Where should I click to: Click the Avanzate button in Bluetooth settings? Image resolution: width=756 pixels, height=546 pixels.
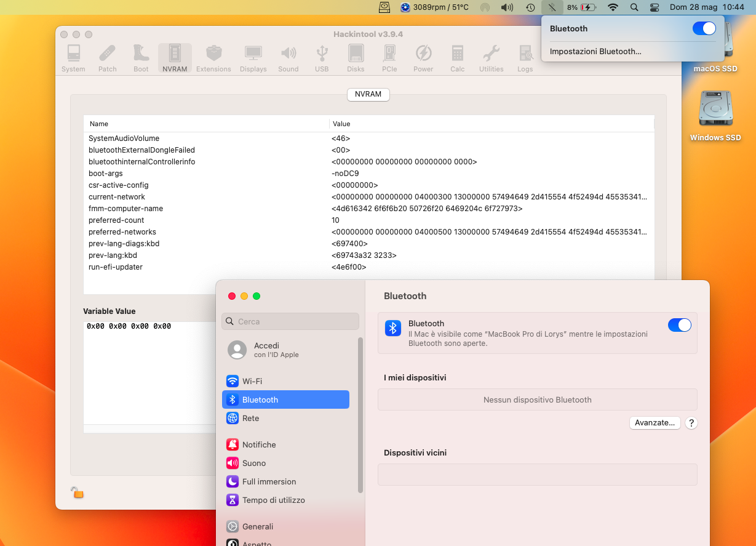click(x=655, y=422)
